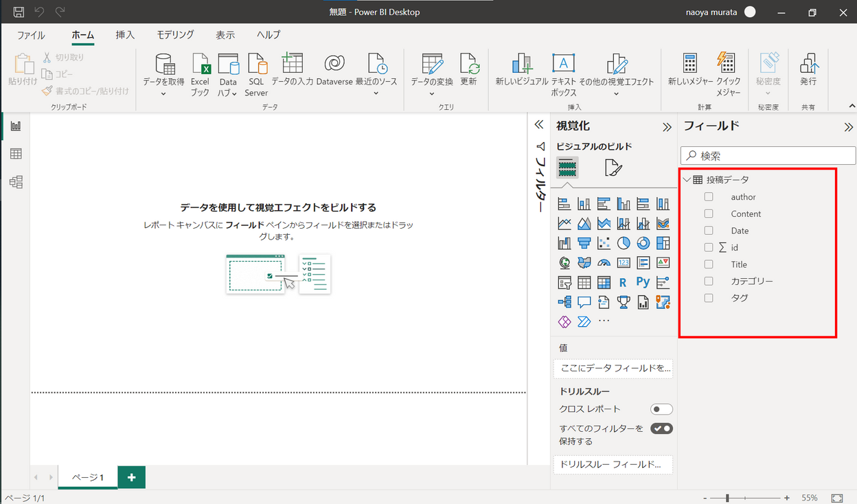Click the ドリルスルー フィールド drop well
This screenshot has width=857, height=504.
613,465
